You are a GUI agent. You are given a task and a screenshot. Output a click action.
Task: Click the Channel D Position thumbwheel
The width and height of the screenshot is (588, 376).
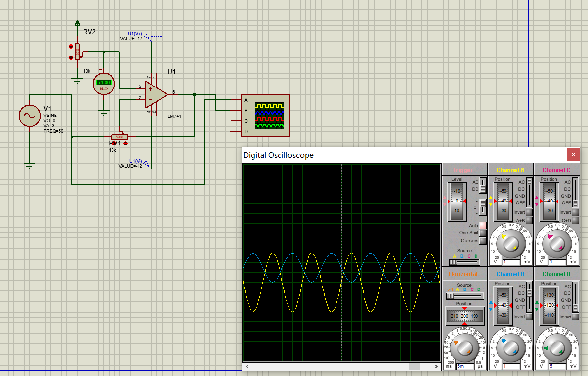tap(549, 306)
